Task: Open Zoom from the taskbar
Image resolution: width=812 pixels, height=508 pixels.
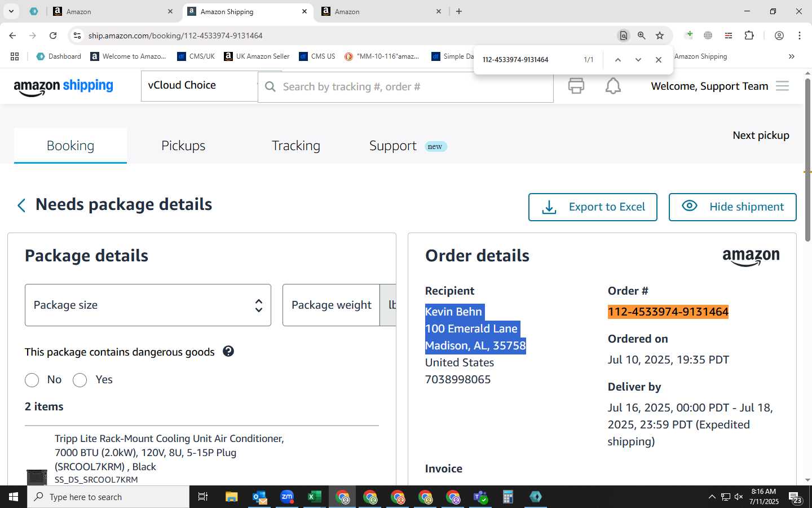Action: [287, 497]
